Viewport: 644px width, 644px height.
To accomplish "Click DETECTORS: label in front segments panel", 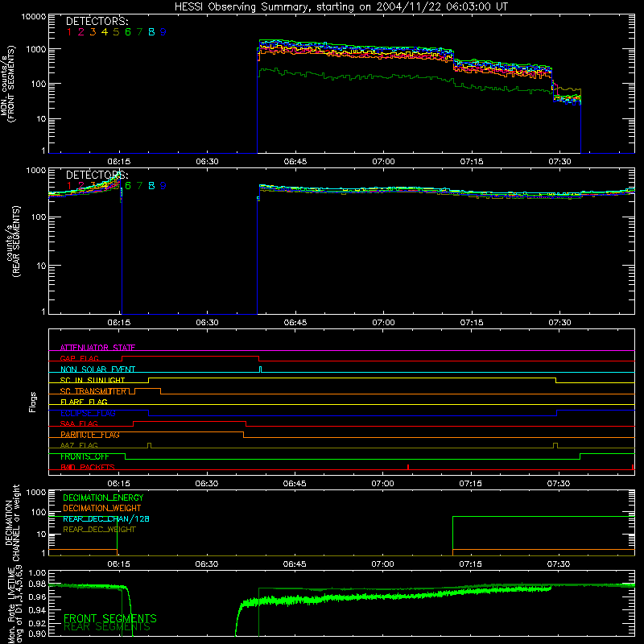I will [97, 22].
